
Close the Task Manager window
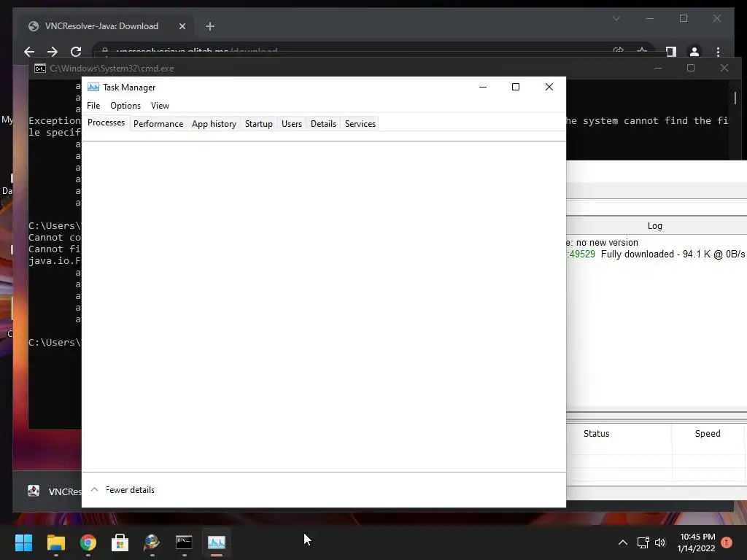[549, 87]
